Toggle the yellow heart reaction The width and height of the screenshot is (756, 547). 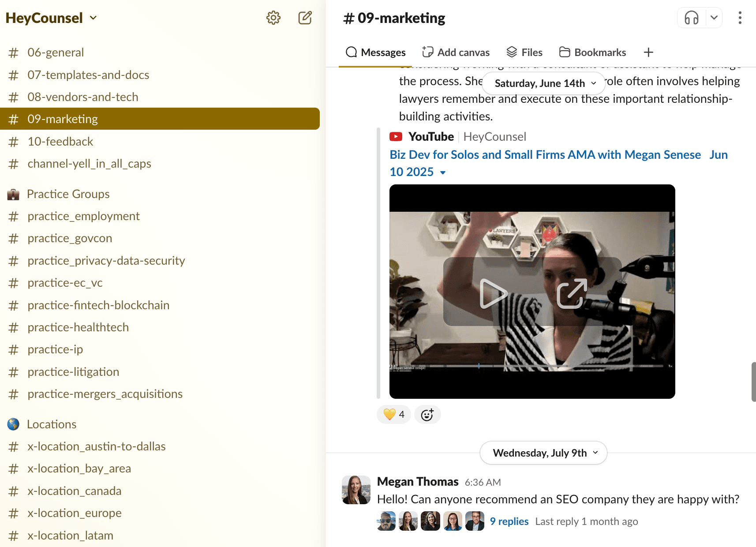[x=394, y=415]
